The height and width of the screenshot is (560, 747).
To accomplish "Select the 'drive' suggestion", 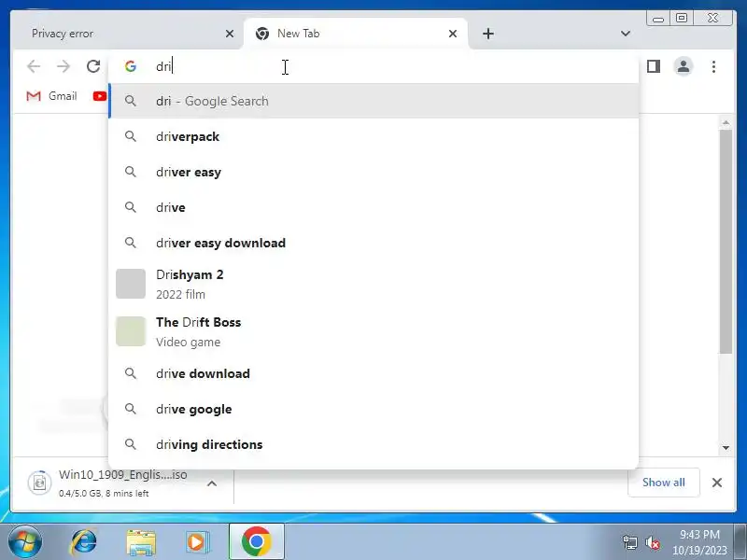I will 373,207.
